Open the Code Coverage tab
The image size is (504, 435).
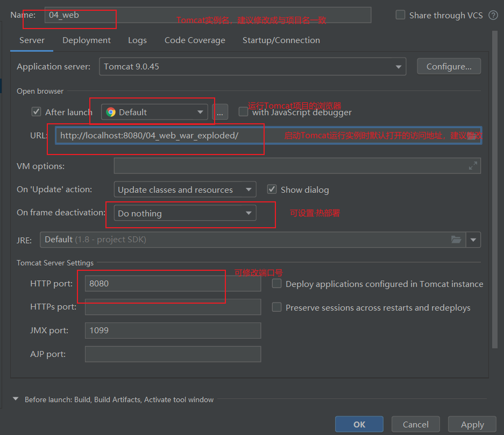[x=195, y=40]
